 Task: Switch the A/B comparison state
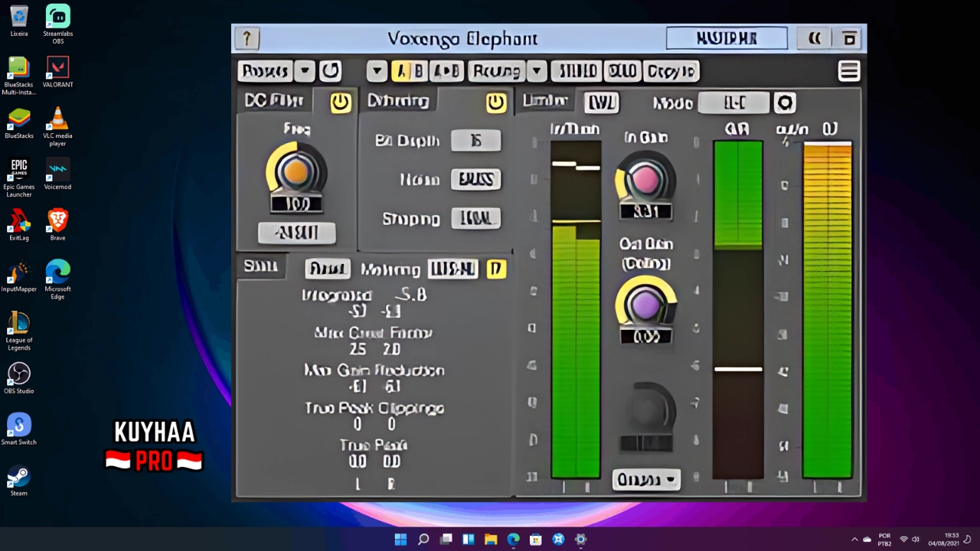tap(409, 71)
